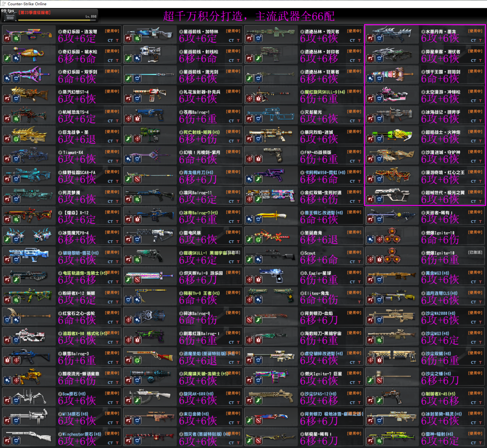
Task: Click red slash icon on 青龙偃月刀(+6) card
Action: point(138,179)
